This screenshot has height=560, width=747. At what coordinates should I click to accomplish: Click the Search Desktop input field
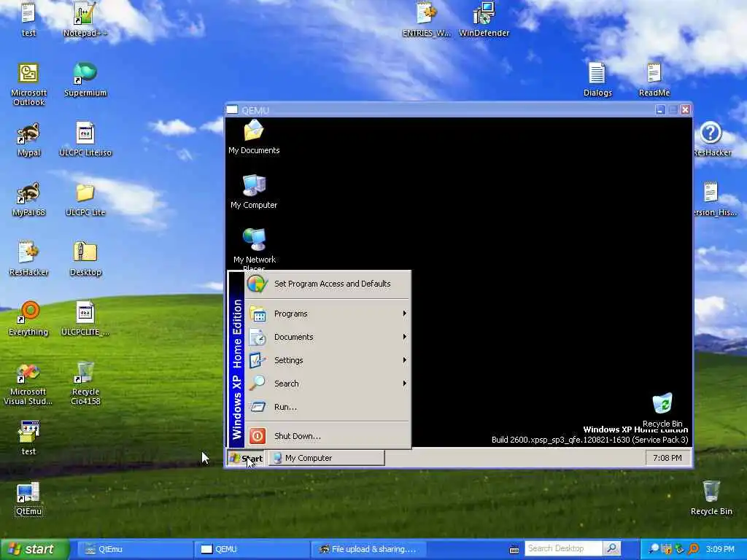[564, 548]
